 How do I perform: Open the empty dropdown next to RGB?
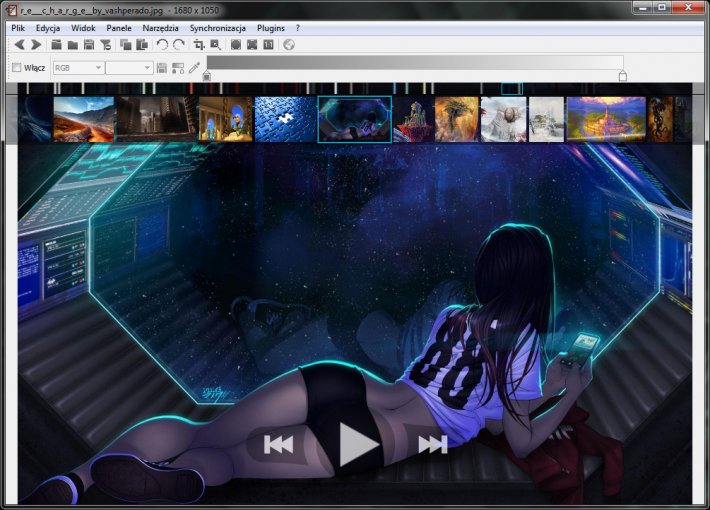[130, 68]
